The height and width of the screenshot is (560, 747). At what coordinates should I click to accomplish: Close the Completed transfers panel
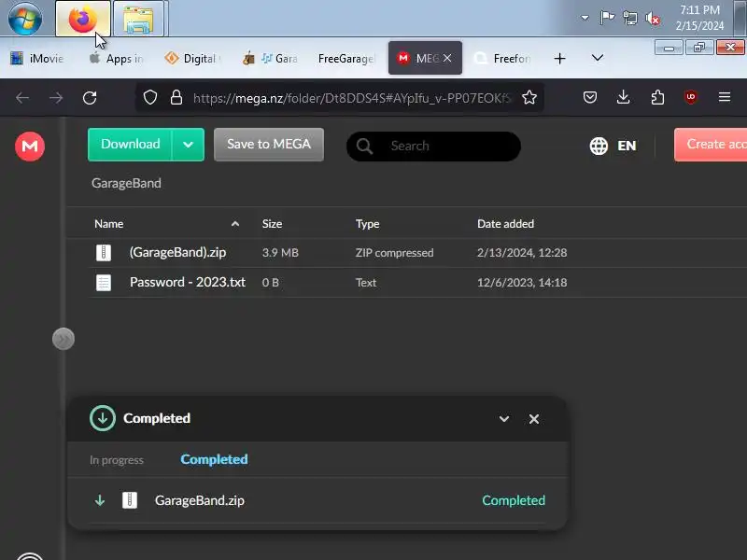coord(534,419)
